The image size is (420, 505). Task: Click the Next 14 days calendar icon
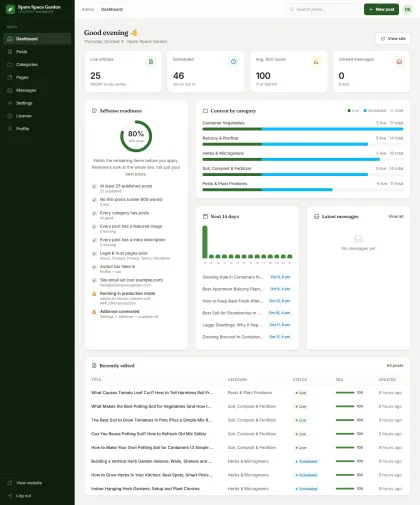point(205,216)
